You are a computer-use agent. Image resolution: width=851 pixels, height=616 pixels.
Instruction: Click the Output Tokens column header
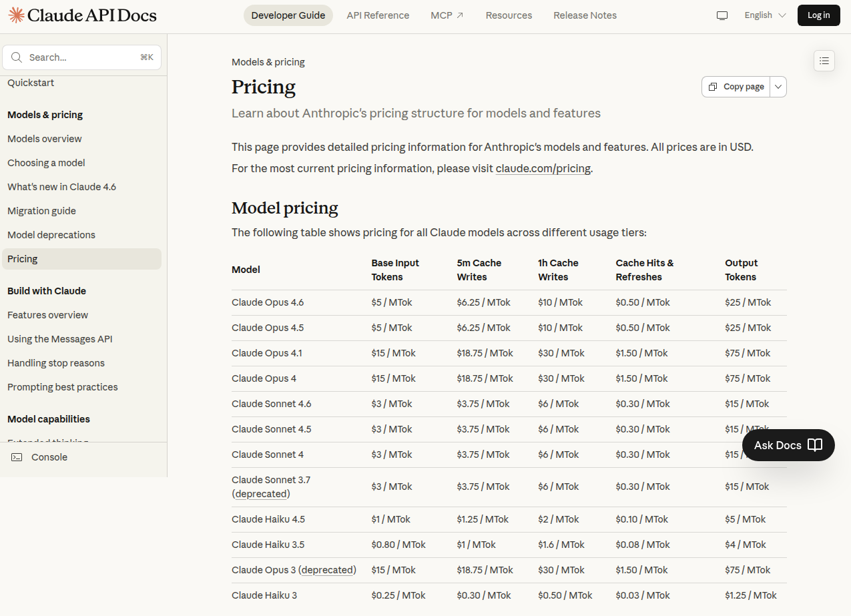tap(742, 270)
